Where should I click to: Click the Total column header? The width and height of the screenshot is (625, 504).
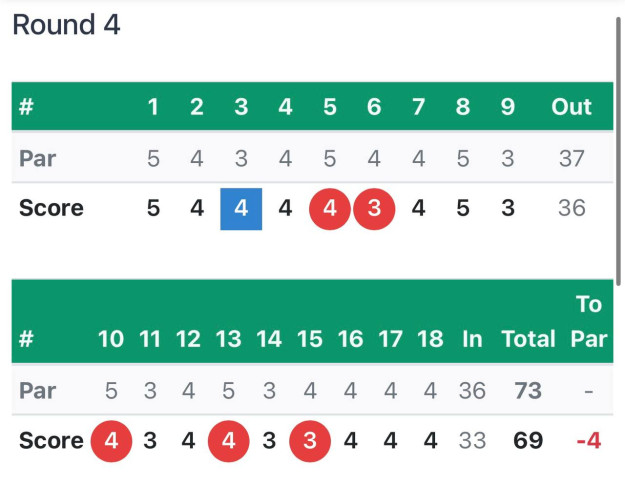pos(528,339)
